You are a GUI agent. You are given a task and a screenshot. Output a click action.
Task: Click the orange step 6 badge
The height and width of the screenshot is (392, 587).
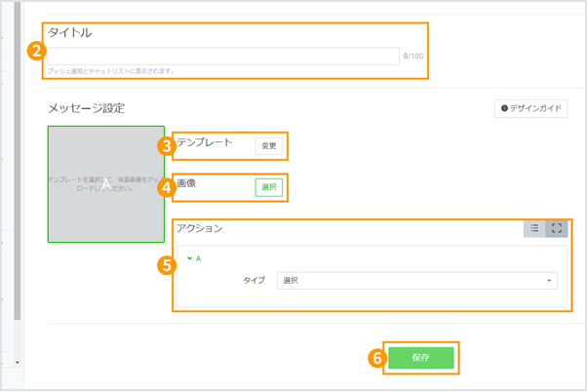click(375, 358)
